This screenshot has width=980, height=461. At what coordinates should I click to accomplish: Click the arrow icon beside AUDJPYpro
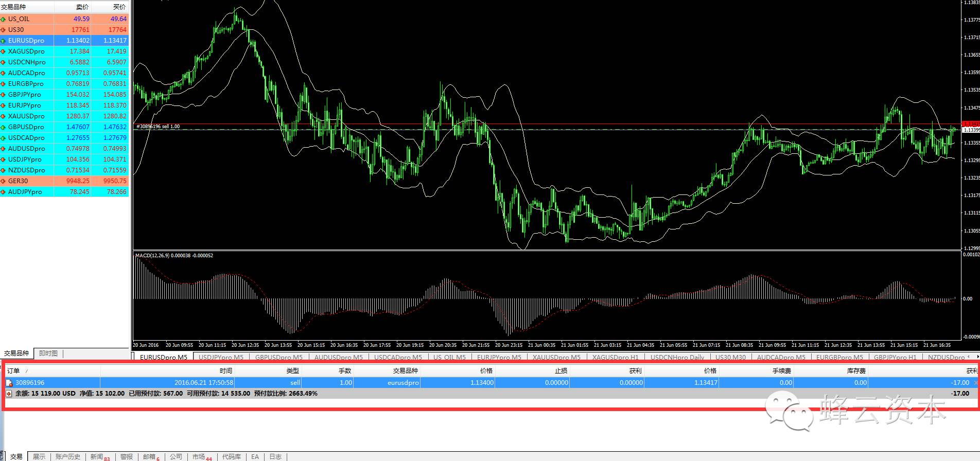4,192
